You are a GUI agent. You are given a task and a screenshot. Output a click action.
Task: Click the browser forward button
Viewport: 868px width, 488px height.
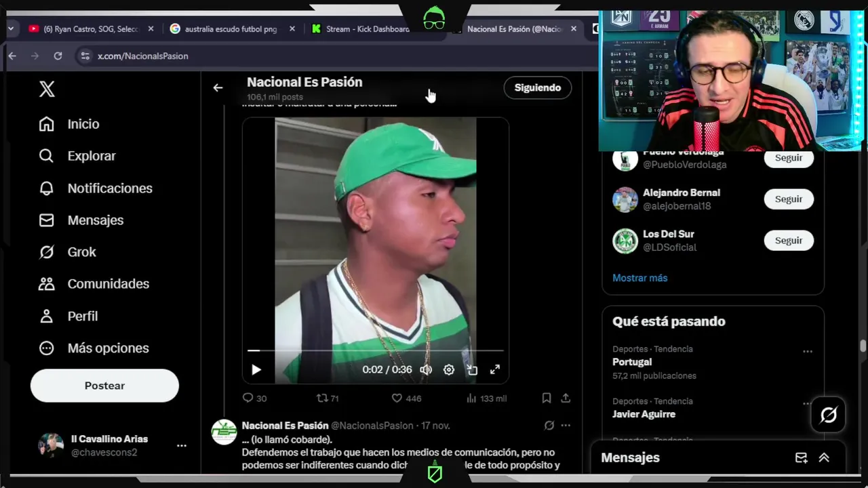click(x=35, y=56)
